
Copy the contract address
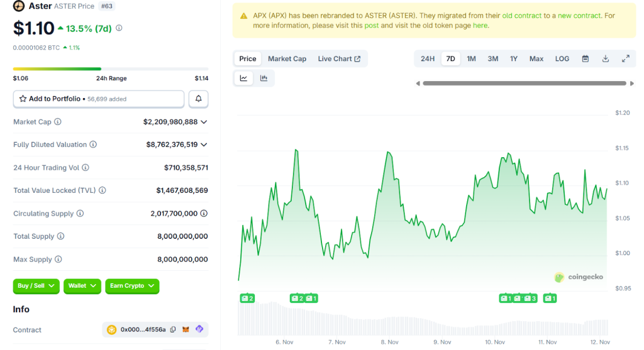173,330
